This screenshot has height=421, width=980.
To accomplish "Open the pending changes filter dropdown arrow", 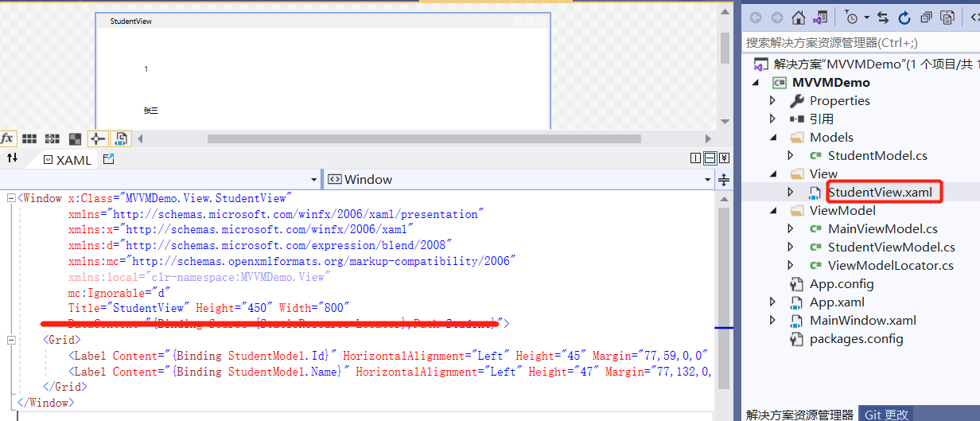I will (866, 18).
